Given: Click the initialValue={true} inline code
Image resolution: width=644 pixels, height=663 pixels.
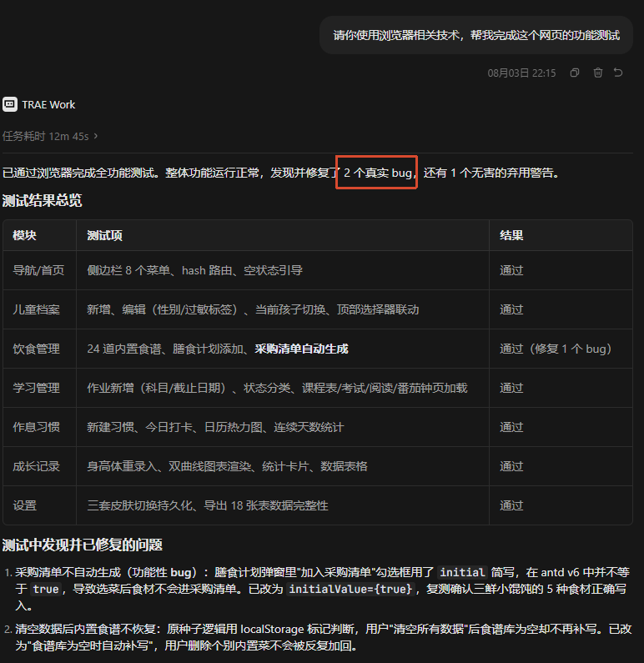Looking at the screenshot, I should coord(350,589).
